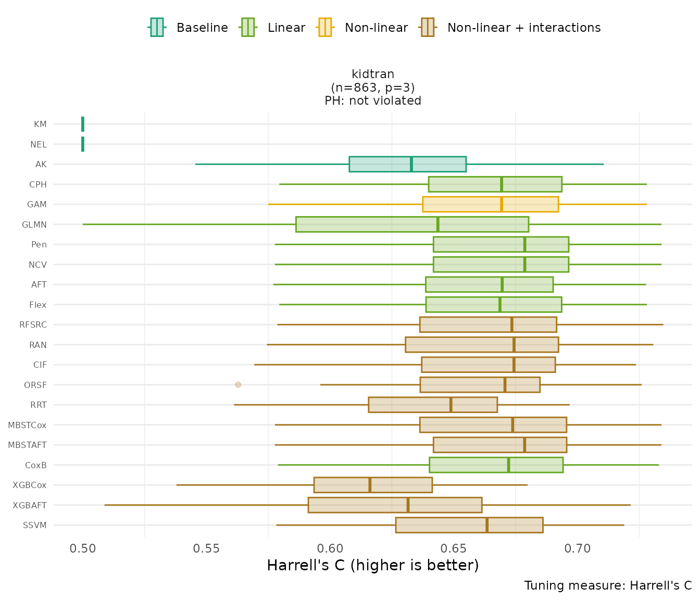Click the "Linear" legend label

(286, 28)
